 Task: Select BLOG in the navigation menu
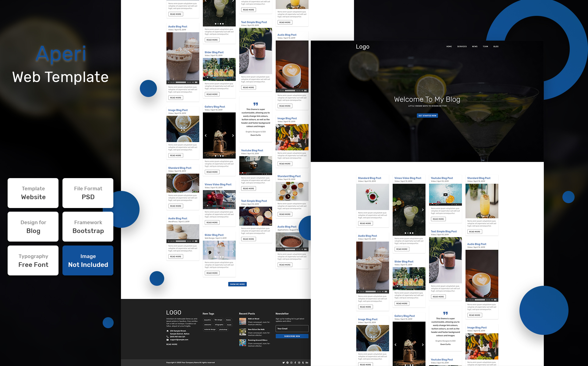(x=496, y=46)
